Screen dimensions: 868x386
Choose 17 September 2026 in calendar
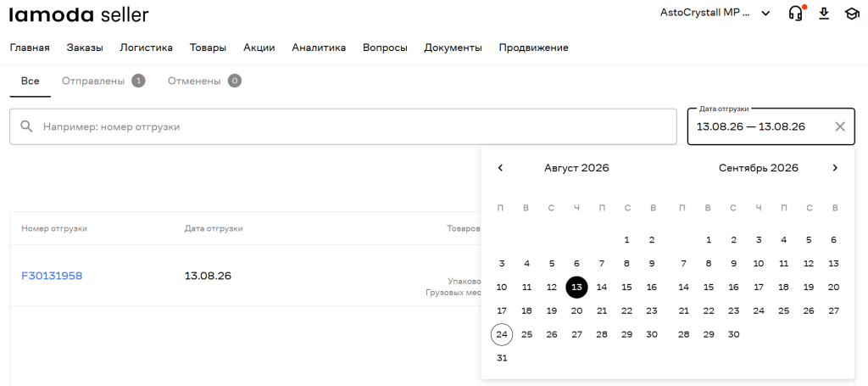click(759, 287)
